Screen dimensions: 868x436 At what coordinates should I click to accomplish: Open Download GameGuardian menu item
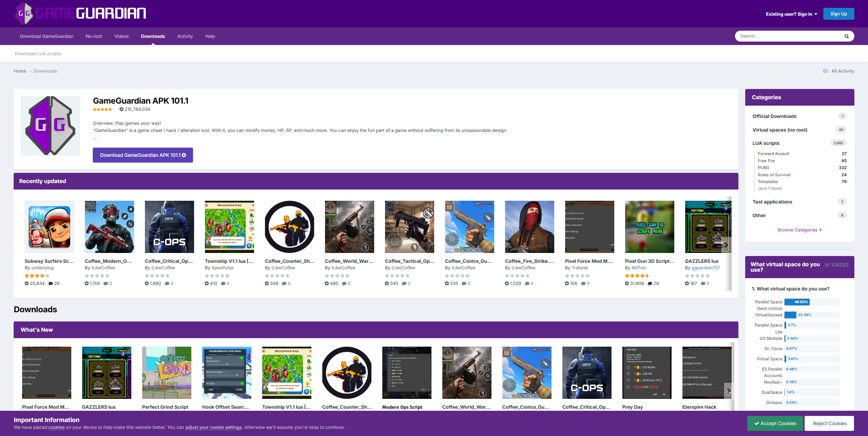pyautogui.click(x=47, y=36)
